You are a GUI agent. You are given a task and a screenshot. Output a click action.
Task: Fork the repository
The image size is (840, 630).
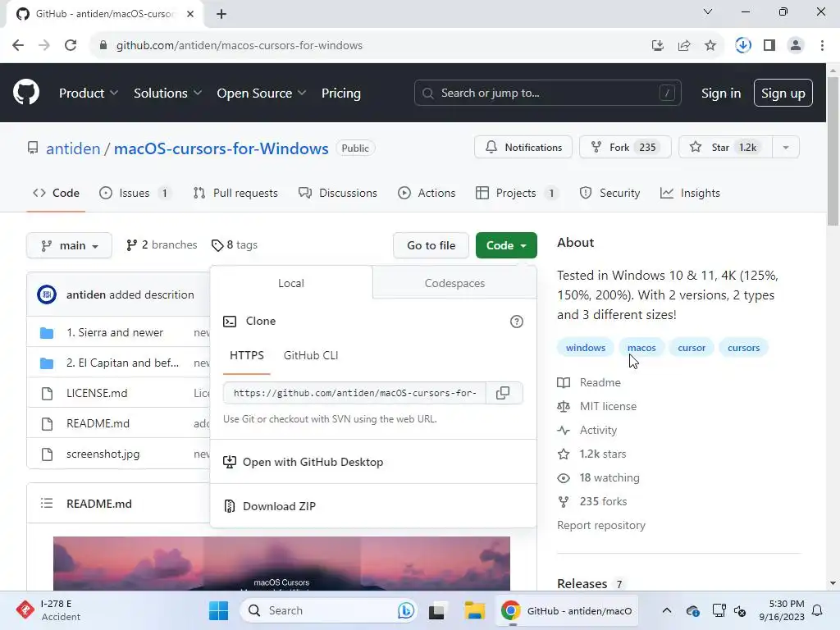(x=624, y=148)
